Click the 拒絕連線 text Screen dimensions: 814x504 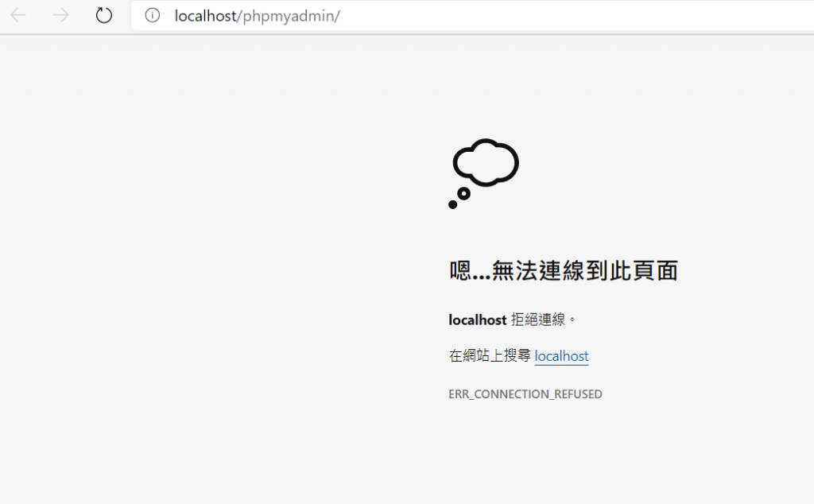[538, 320]
